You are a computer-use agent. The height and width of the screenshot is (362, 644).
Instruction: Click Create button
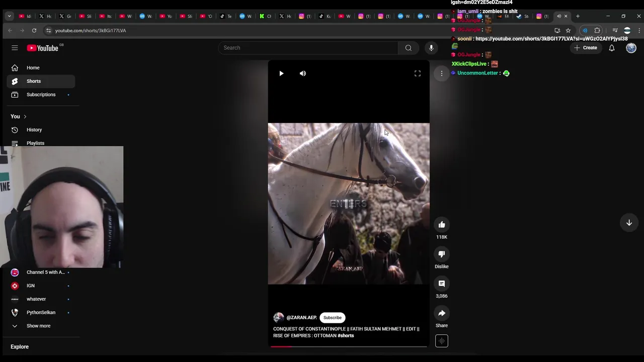coord(586,48)
